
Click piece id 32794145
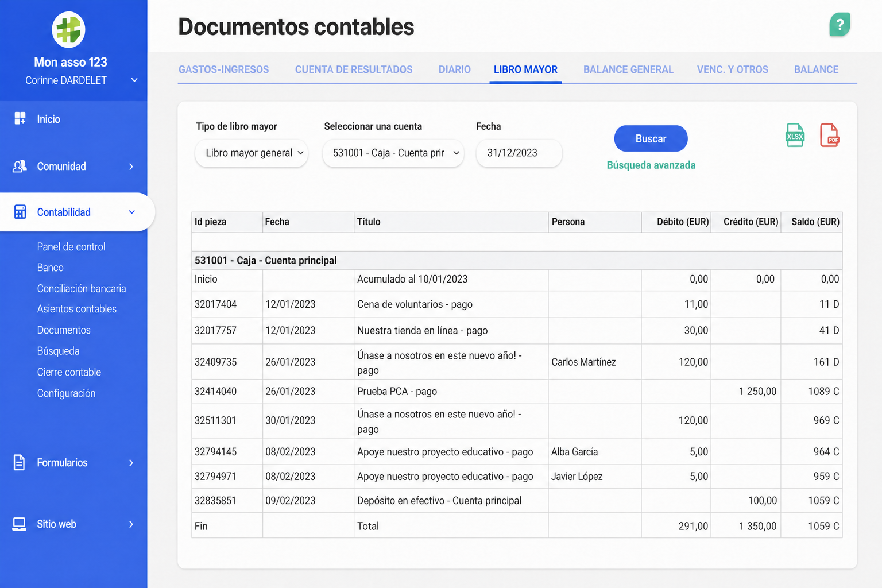[x=215, y=452]
